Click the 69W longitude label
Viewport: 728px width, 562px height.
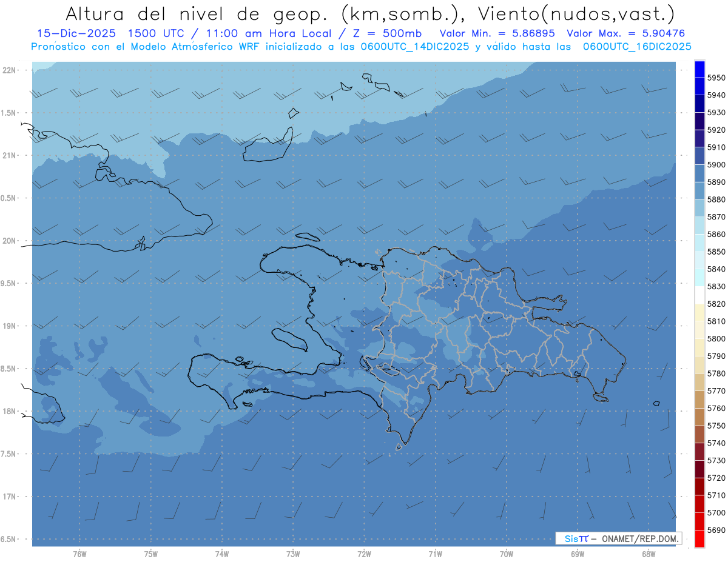(578, 554)
